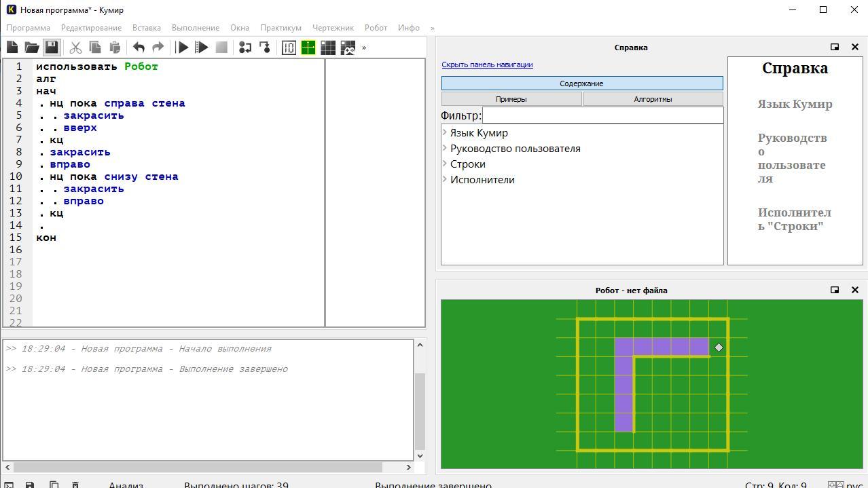
Task: Select the Содержание button
Action: point(582,83)
